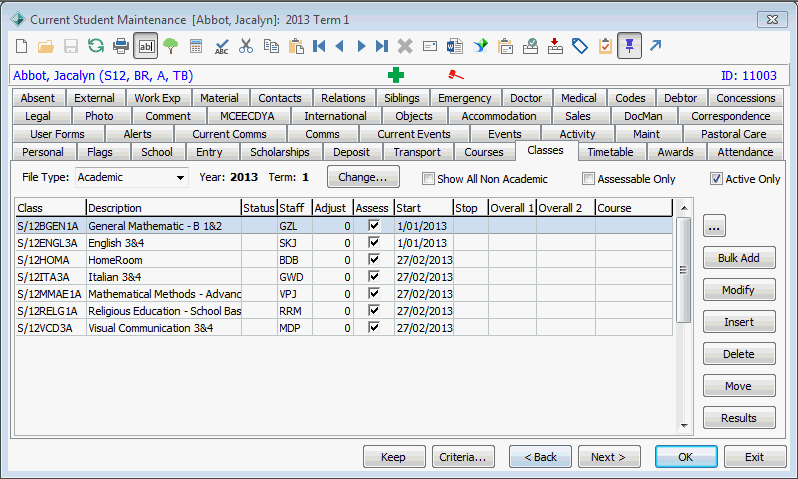Toggle Assess checkbox for S/12HOMA
The image size is (798, 479).
pos(374,260)
